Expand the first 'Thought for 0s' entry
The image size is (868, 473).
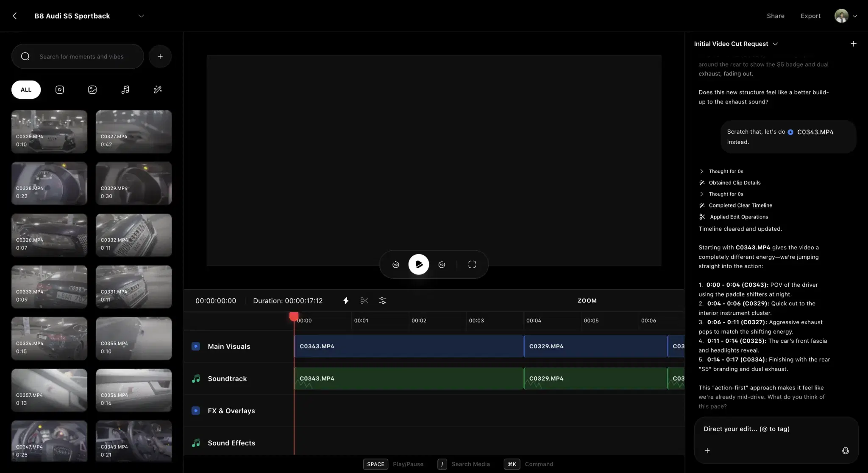coord(721,171)
